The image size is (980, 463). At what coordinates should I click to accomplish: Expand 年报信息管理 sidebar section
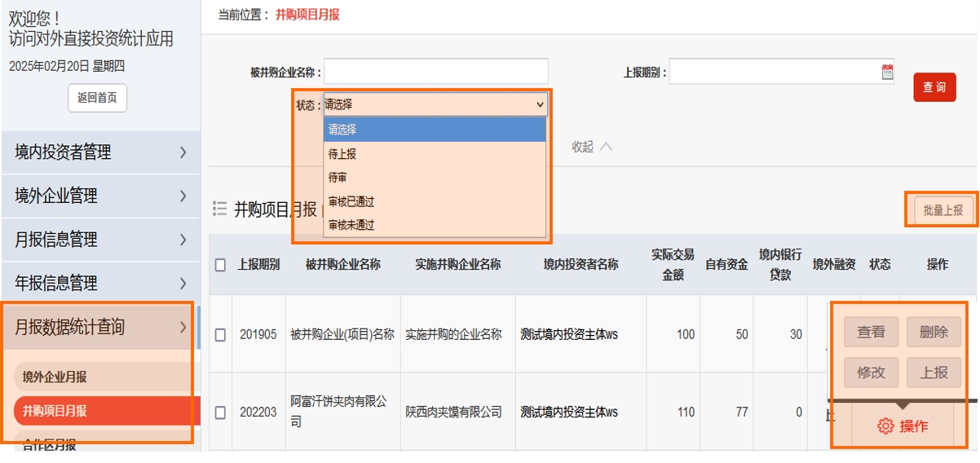(x=100, y=284)
